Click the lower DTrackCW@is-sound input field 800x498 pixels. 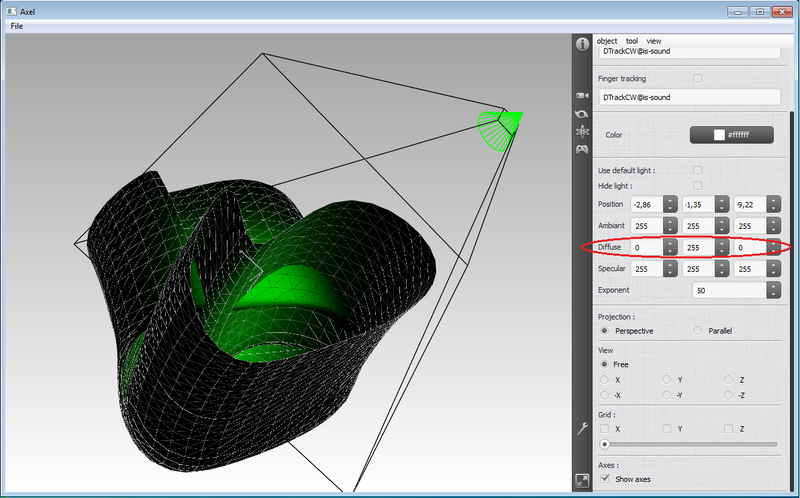coord(688,97)
